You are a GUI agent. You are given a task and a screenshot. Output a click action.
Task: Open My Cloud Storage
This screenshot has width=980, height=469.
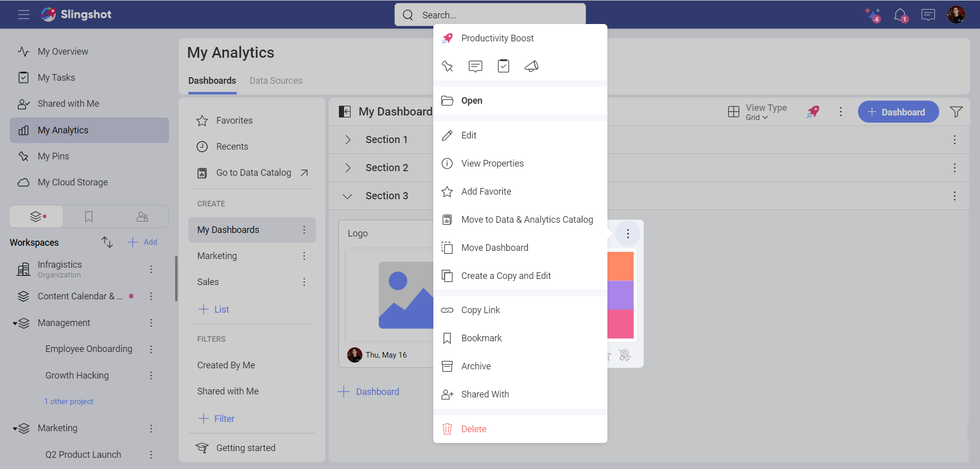(89, 182)
